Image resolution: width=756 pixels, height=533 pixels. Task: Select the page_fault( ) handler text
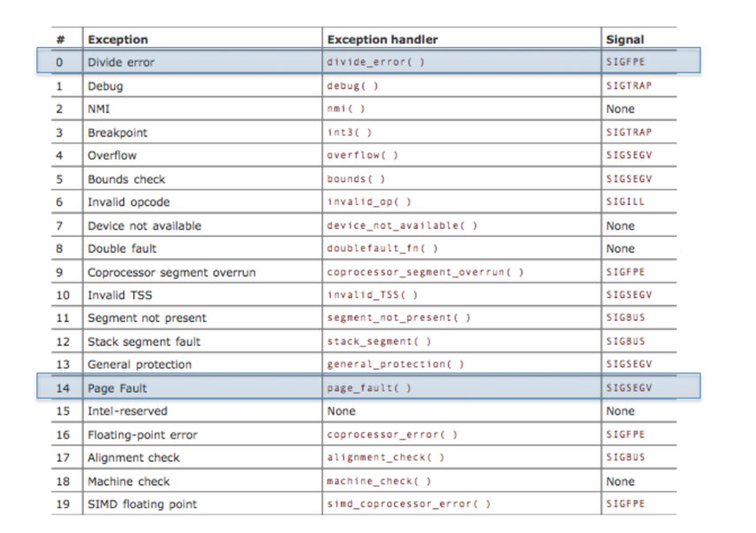[369, 388]
